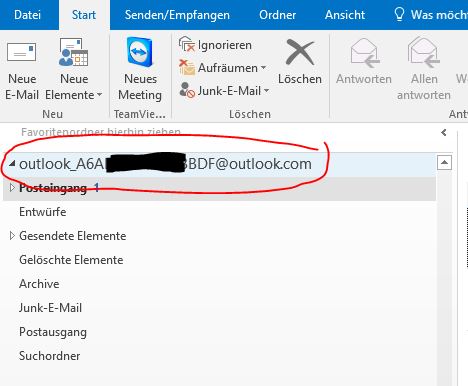Reply all with Allen antworten icon
This screenshot has width=468, height=386.
[423, 52]
